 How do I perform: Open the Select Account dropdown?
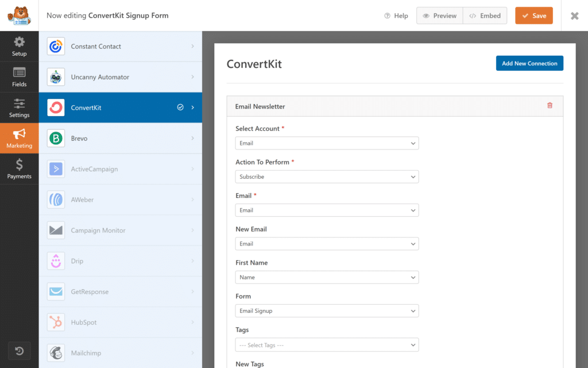(x=327, y=143)
